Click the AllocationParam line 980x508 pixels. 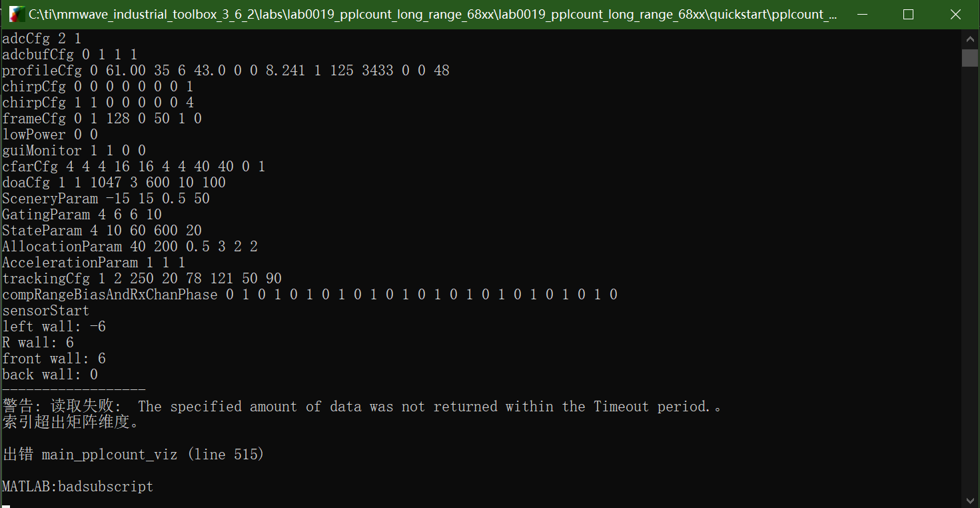[130, 246]
